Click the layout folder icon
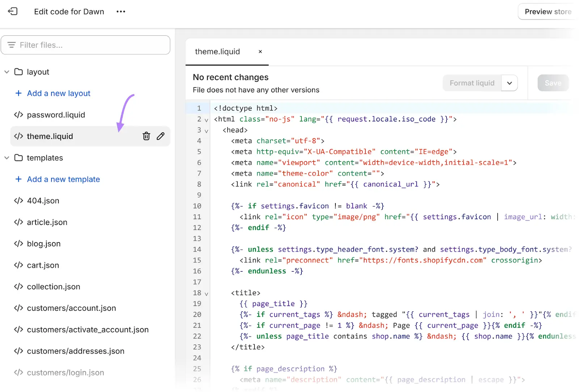The image size is (579, 392). (19, 72)
